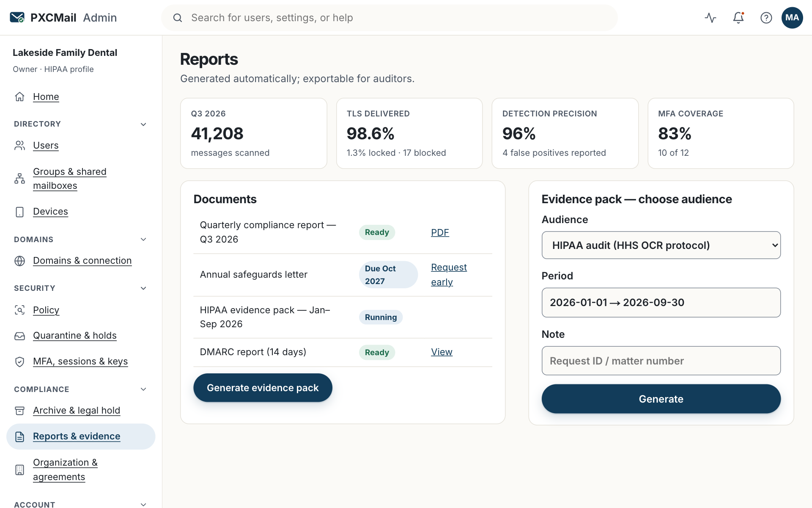Click the Generate button
Viewport: 812px width, 508px height.
pyautogui.click(x=661, y=399)
